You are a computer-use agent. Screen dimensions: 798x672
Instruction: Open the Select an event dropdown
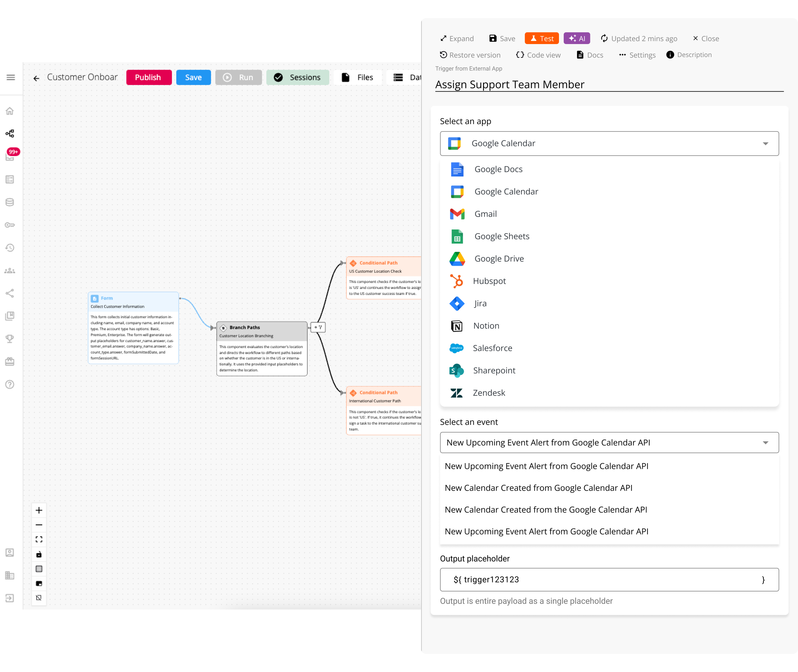click(609, 443)
